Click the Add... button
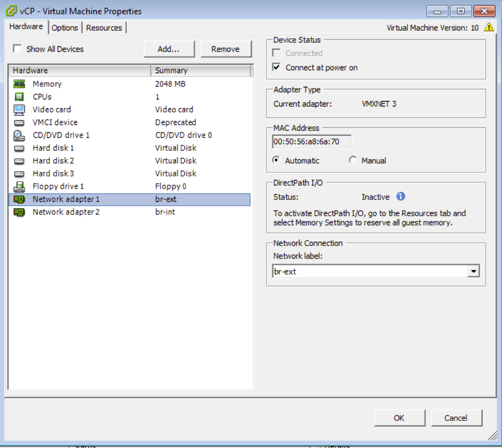This screenshot has width=502, height=448. pos(169,49)
